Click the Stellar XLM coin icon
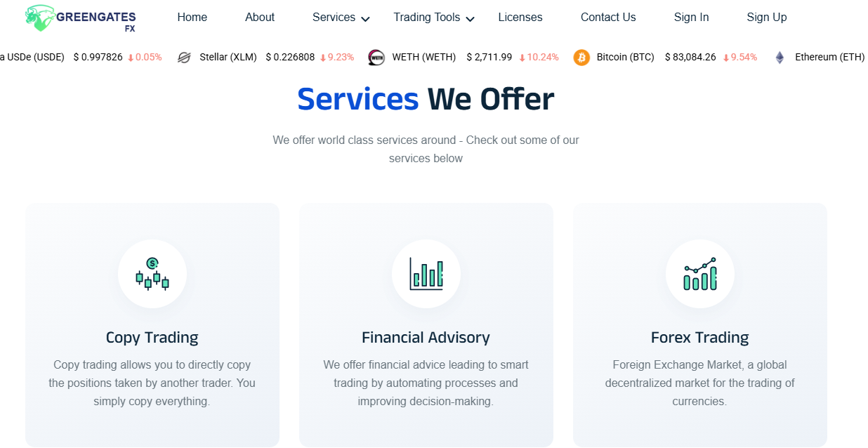This screenshot has width=868, height=448. click(184, 58)
